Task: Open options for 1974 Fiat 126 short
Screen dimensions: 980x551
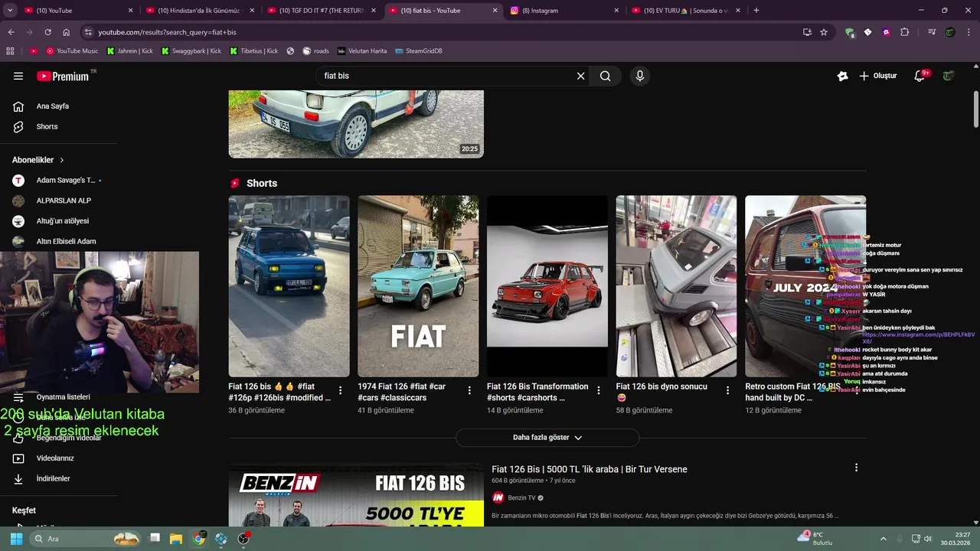Action: tap(469, 390)
